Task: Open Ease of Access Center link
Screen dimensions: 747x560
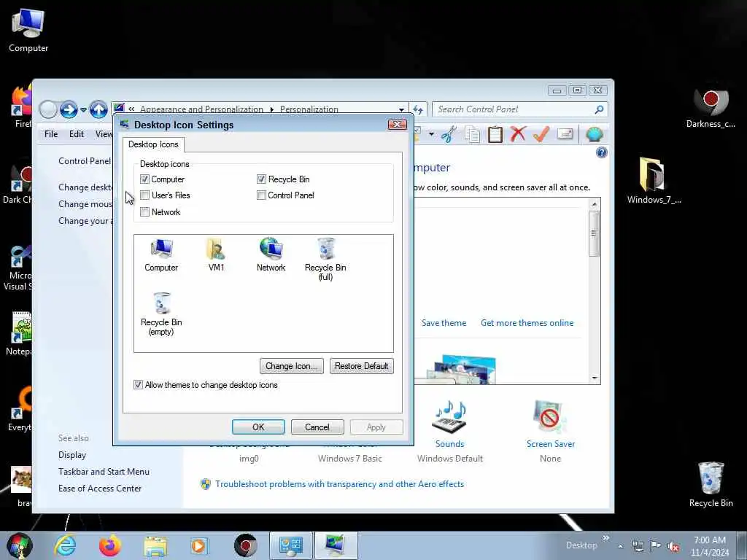Action: (x=100, y=488)
